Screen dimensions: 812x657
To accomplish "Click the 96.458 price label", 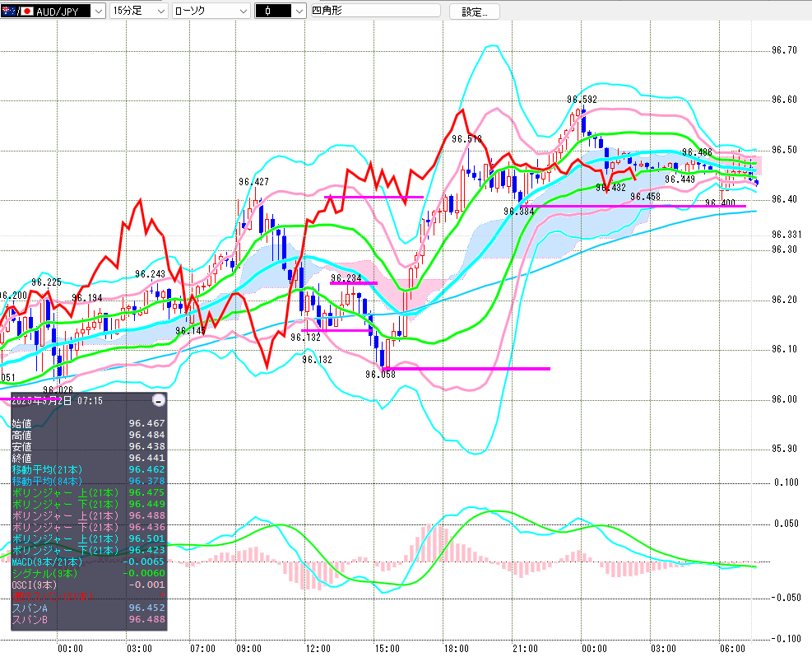I will (645, 197).
